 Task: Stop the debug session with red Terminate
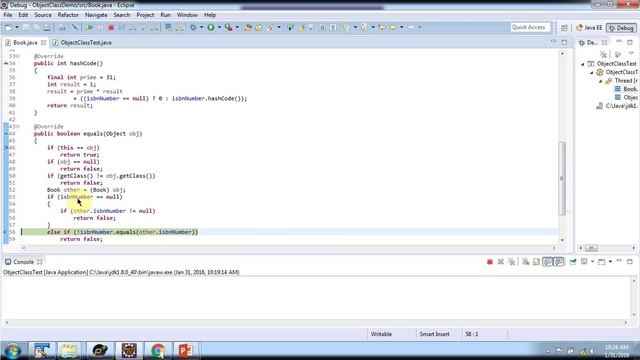point(111,27)
